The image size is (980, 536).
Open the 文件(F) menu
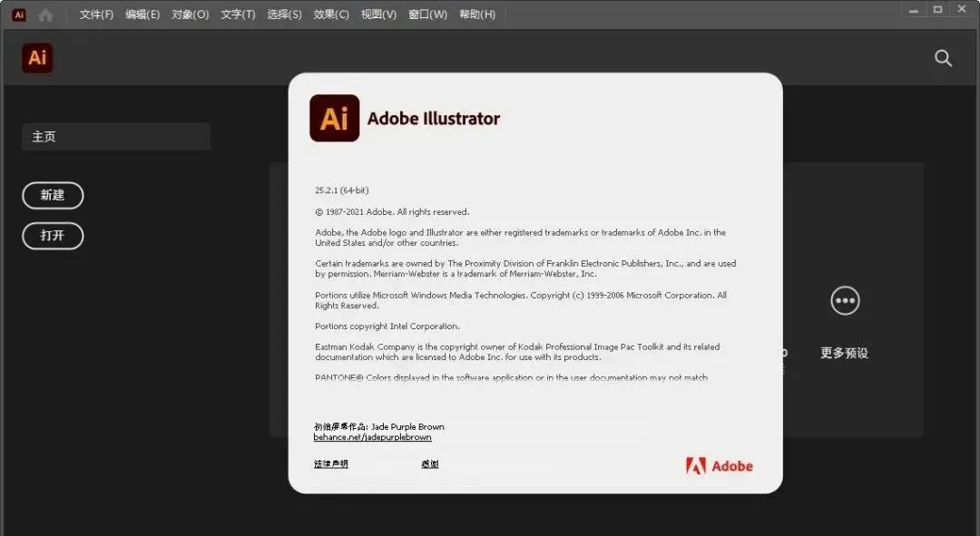pyautogui.click(x=96, y=15)
